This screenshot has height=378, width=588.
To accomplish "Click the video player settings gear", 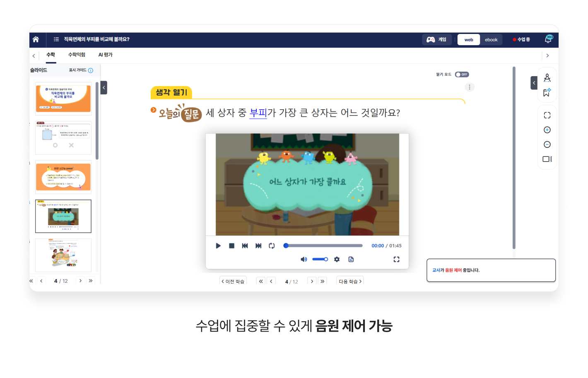I will (337, 259).
